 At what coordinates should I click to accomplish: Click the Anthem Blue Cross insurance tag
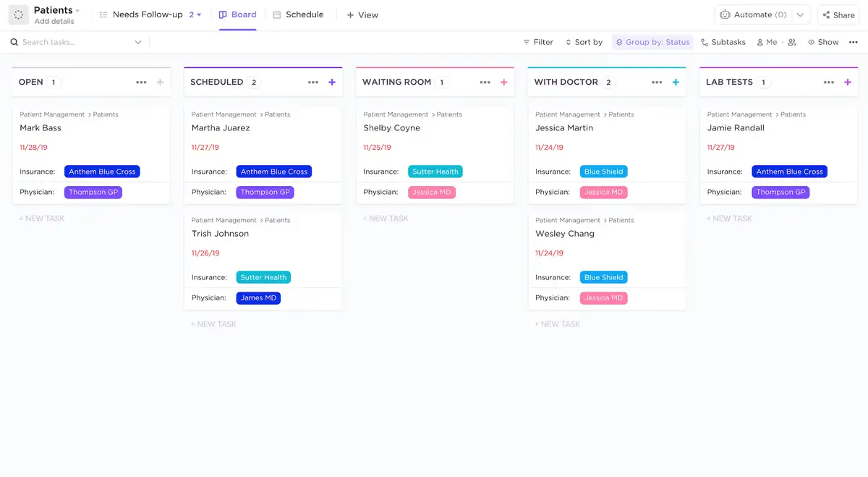(x=102, y=172)
